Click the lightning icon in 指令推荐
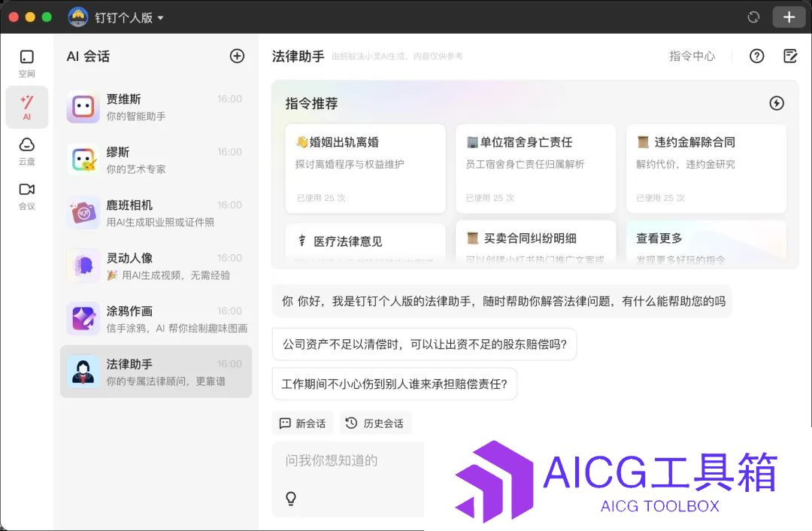This screenshot has width=812, height=531. click(x=776, y=103)
